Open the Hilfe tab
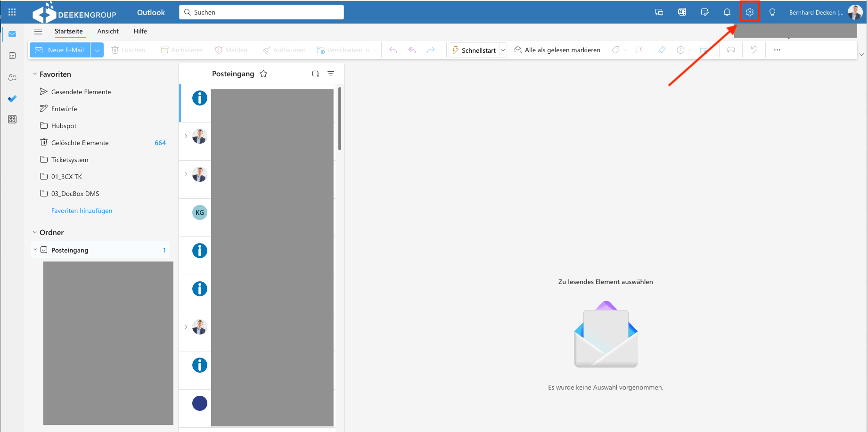Screen dimensions: 868x432 [x=140, y=31]
